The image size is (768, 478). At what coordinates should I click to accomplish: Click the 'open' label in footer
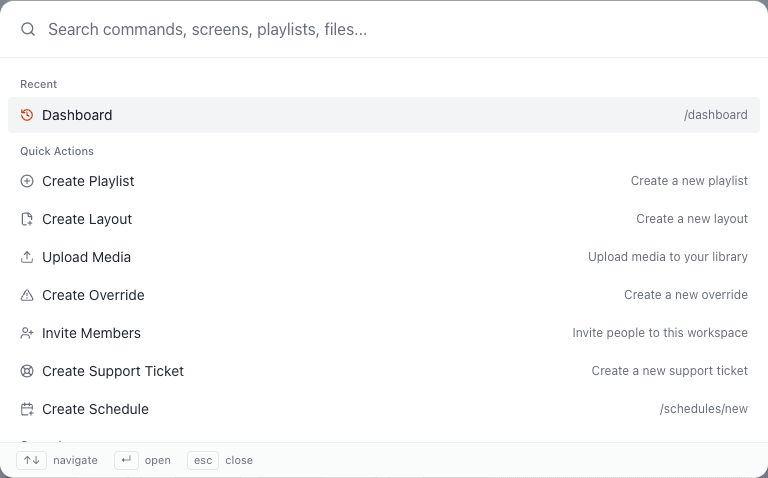coord(158,460)
